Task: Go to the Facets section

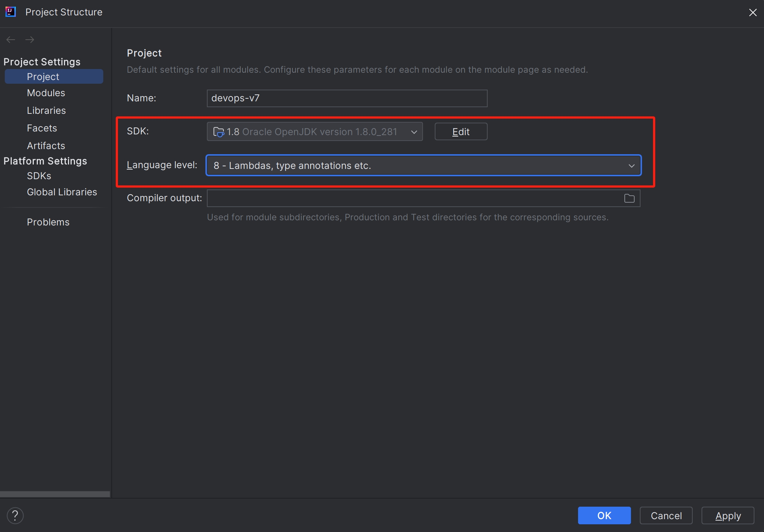Action: pos(42,128)
